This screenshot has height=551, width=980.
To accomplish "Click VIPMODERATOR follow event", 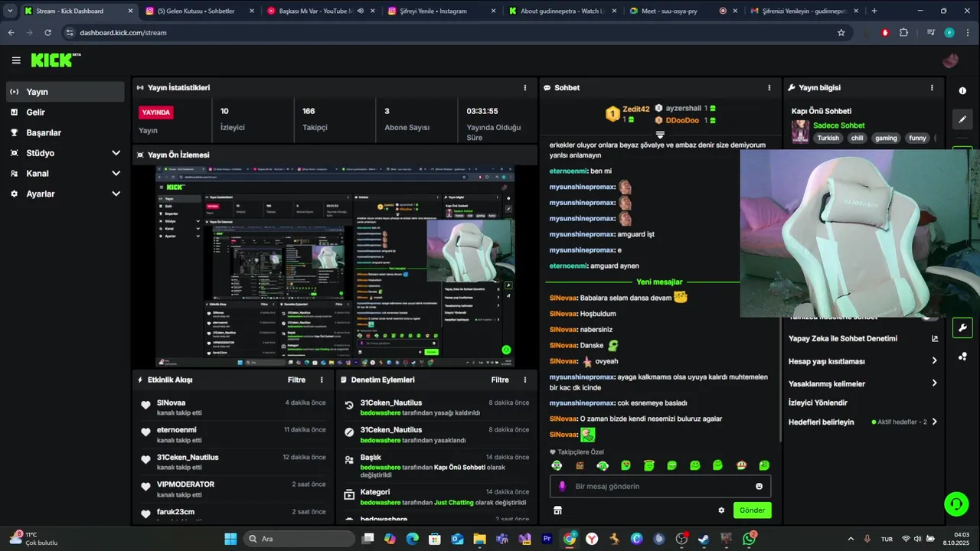I will [x=234, y=489].
